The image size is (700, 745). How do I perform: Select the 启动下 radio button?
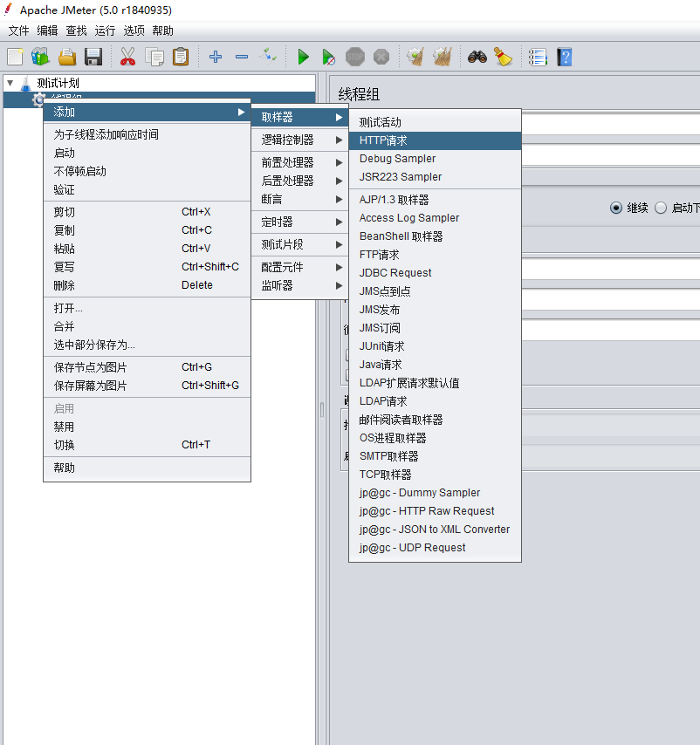tap(661, 208)
